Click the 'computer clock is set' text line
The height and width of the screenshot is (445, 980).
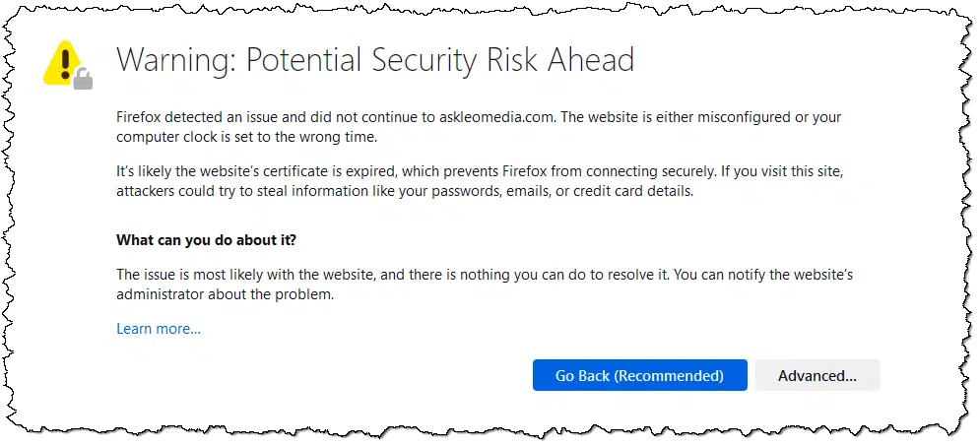246,138
